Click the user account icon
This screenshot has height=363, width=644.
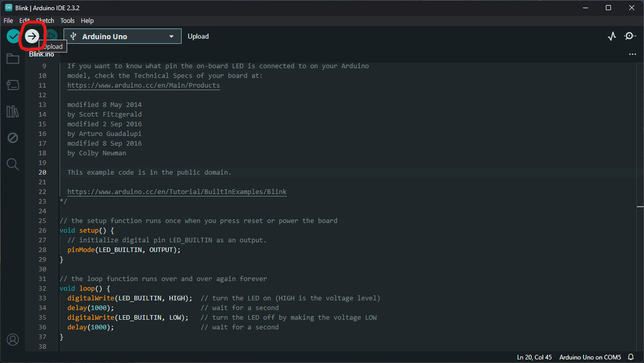(13, 340)
